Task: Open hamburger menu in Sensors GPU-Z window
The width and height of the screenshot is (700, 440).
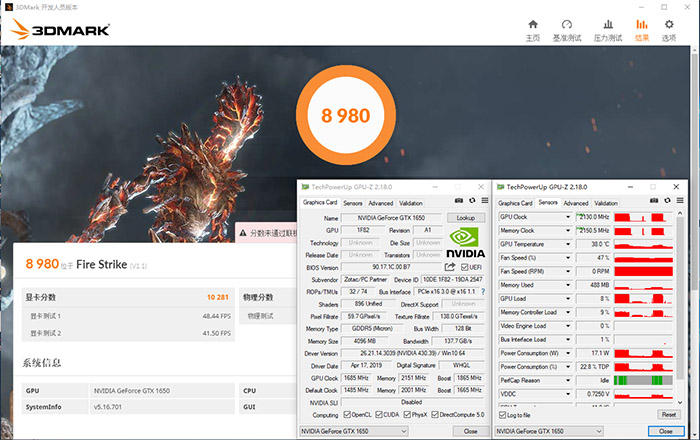Action: (x=680, y=201)
